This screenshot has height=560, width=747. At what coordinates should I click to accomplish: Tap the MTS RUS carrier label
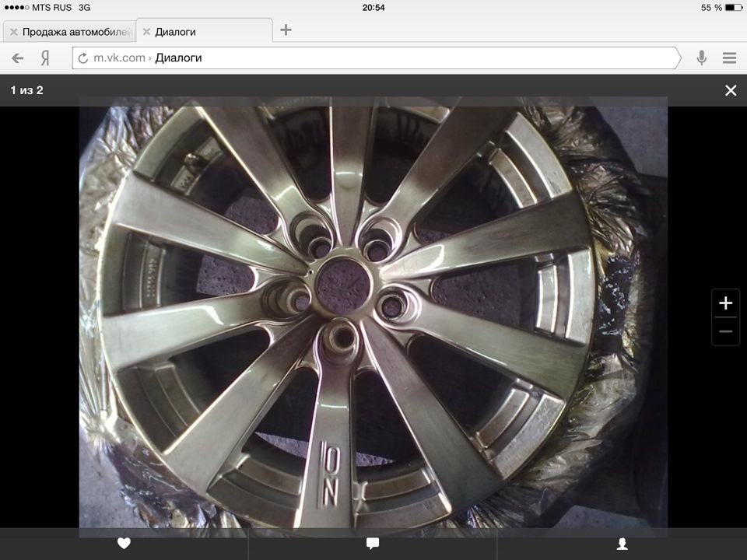[51, 8]
